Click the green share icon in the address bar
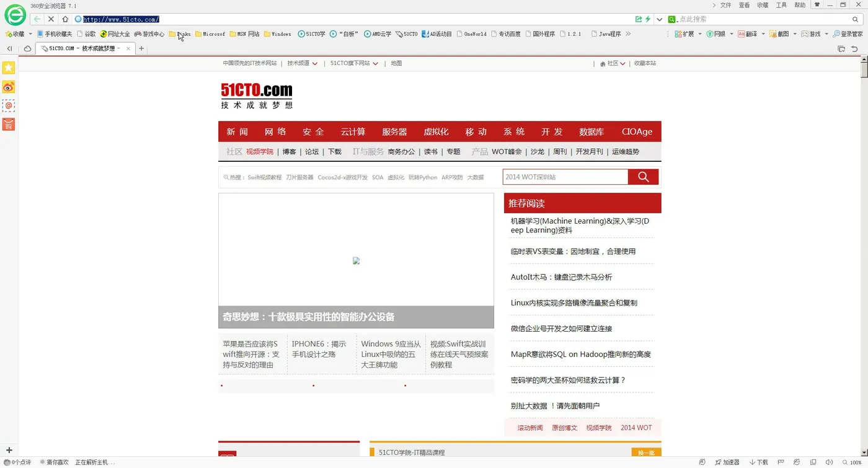The height and width of the screenshot is (468, 868). pyautogui.click(x=639, y=19)
